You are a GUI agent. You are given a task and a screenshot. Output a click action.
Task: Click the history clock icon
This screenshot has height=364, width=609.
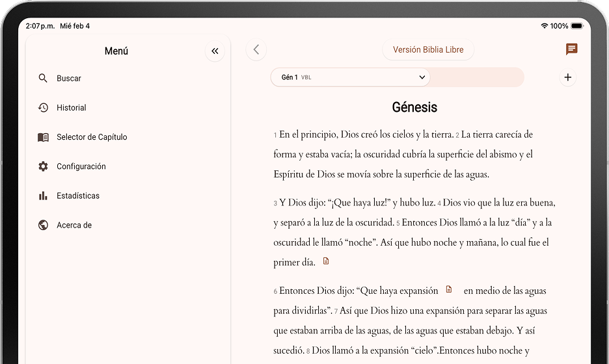43,107
